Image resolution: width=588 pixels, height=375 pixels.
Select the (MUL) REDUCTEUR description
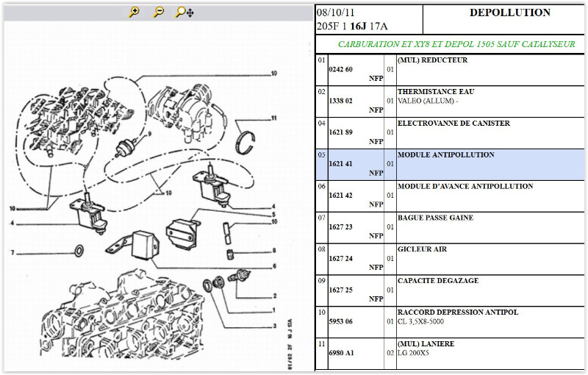coord(431,60)
